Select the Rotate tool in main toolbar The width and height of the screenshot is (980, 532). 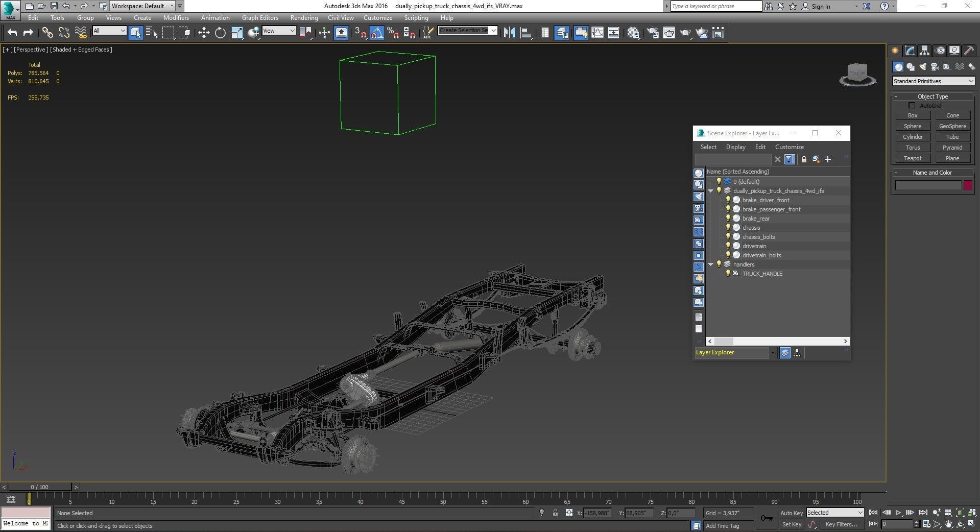pyautogui.click(x=220, y=33)
